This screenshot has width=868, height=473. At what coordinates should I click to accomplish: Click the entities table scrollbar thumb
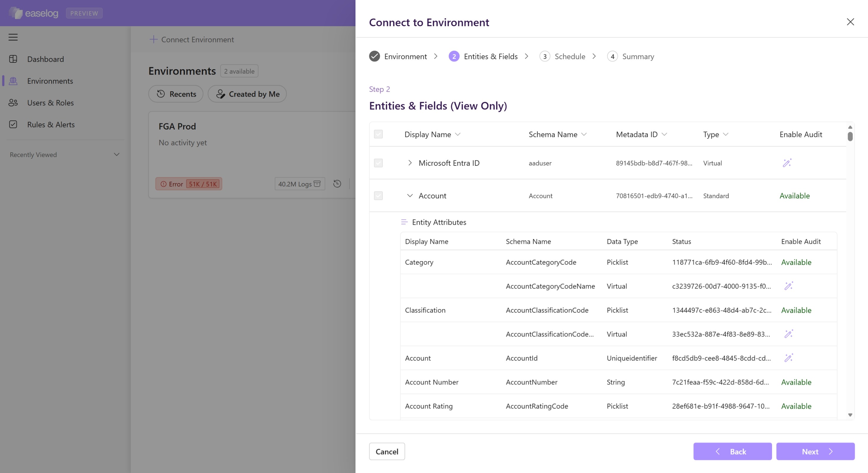click(850, 137)
